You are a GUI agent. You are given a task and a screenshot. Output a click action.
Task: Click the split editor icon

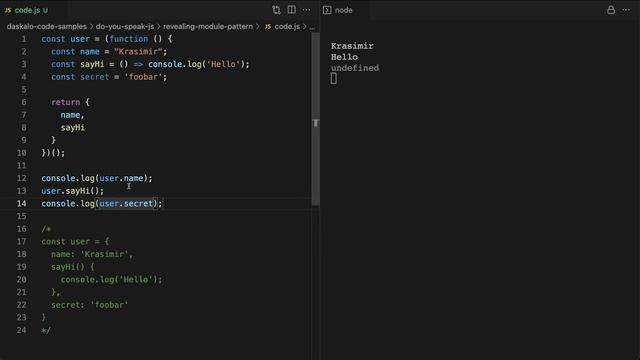click(291, 10)
